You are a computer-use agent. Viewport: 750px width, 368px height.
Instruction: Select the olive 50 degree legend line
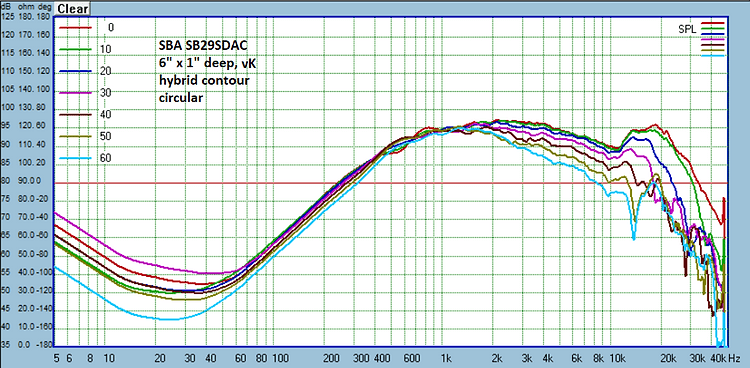tap(75, 137)
